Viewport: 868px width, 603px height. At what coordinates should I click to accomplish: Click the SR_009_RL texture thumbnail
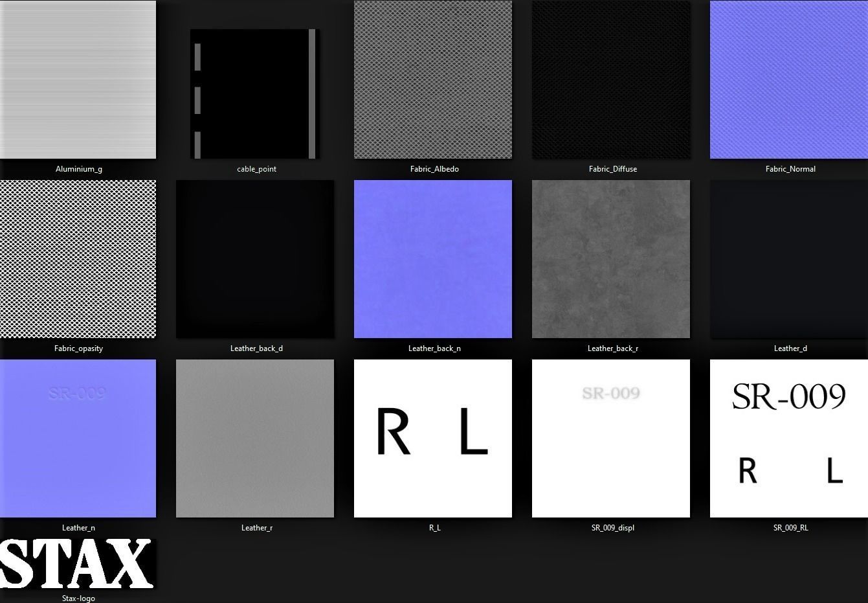pyautogui.click(x=789, y=438)
